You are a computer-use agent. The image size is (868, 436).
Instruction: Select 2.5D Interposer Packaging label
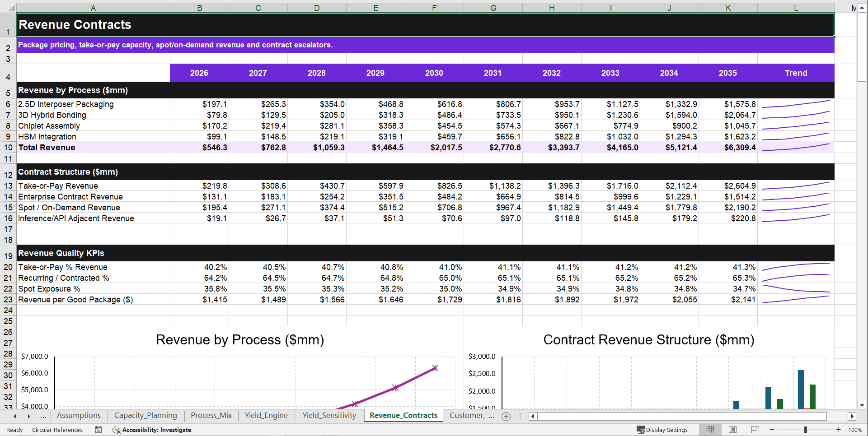(x=93, y=104)
